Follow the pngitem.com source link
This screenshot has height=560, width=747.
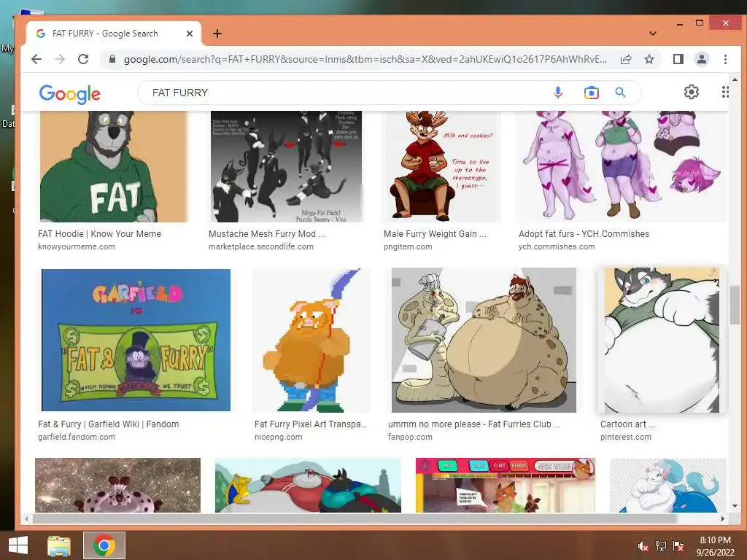408,246
